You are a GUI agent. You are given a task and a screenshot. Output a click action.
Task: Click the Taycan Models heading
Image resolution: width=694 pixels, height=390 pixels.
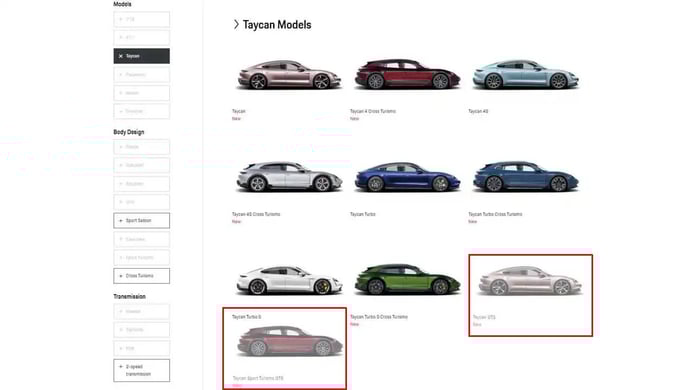[x=277, y=25]
